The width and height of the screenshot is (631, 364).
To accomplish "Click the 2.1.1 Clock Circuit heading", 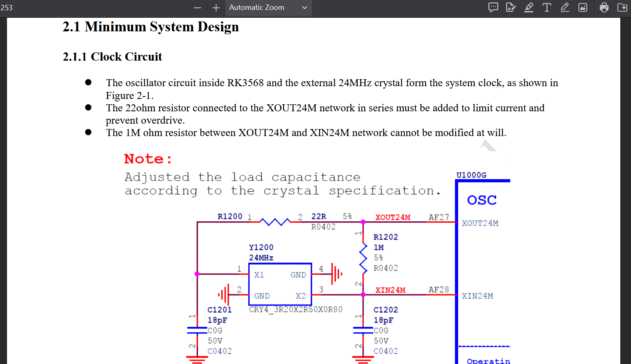I will pos(112,56).
